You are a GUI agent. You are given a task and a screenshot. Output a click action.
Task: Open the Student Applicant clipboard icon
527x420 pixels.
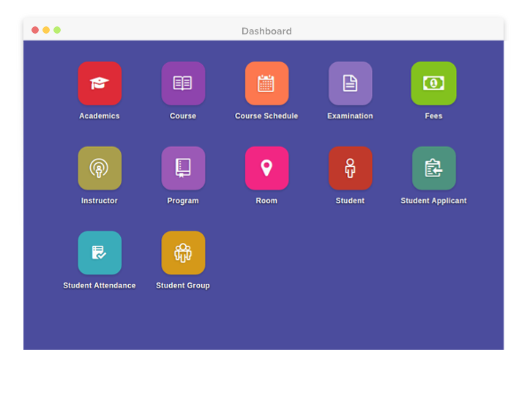tap(433, 168)
